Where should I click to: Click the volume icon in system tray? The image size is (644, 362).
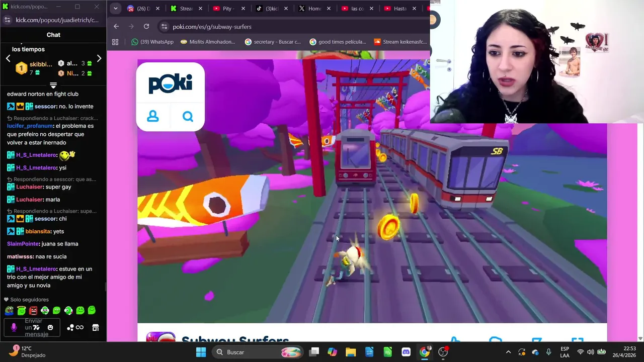[x=590, y=352]
